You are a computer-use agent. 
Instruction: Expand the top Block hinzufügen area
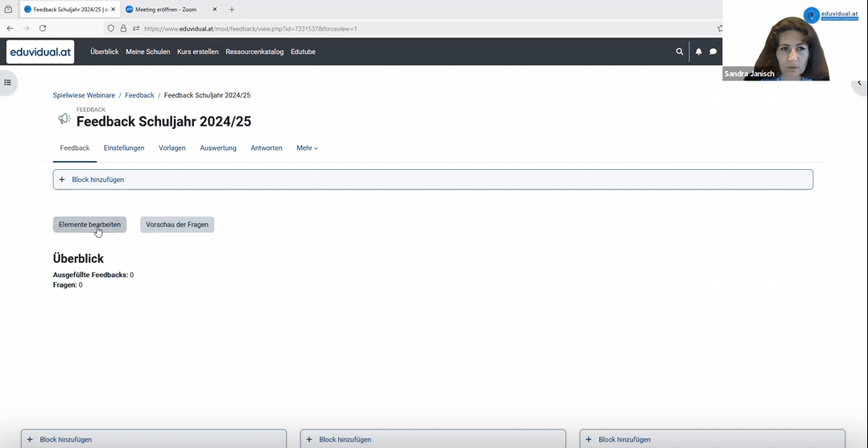(x=432, y=180)
